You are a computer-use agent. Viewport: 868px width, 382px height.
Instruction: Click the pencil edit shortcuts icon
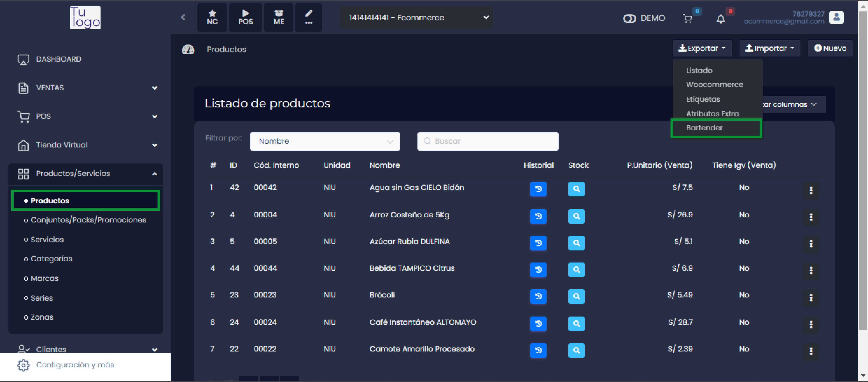[308, 18]
